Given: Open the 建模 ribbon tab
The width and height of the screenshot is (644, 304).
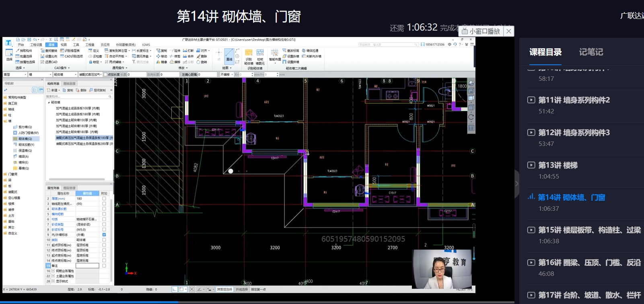Looking at the screenshot, I should point(51,45).
